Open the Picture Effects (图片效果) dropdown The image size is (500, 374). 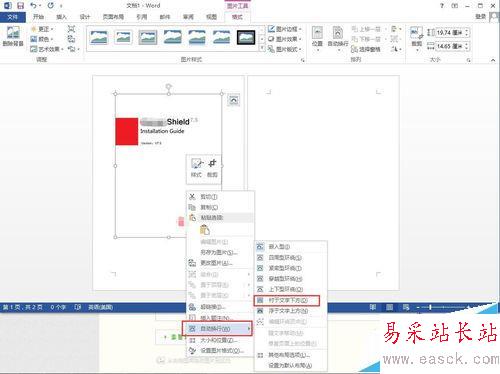285,39
